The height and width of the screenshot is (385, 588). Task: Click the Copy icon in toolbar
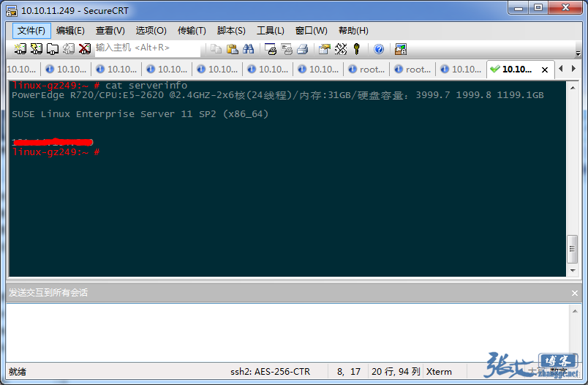(x=216, y=49)
